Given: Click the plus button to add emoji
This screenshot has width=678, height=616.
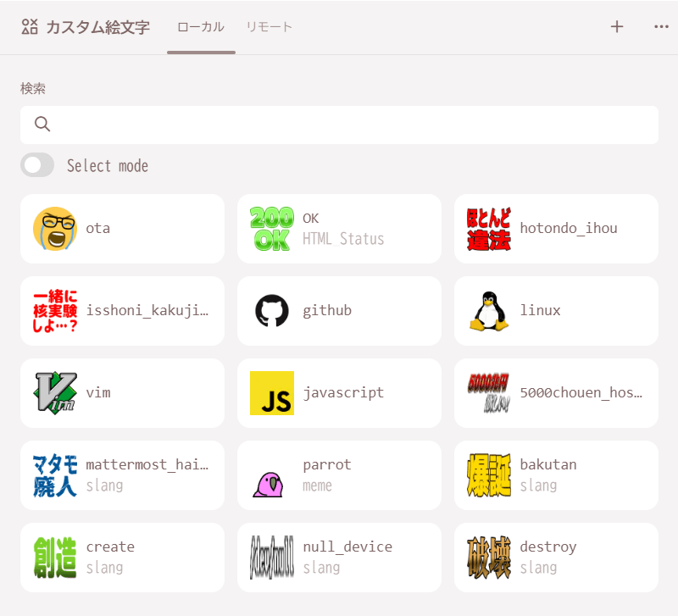Looking at the screenshot, I should coord(617,26).
